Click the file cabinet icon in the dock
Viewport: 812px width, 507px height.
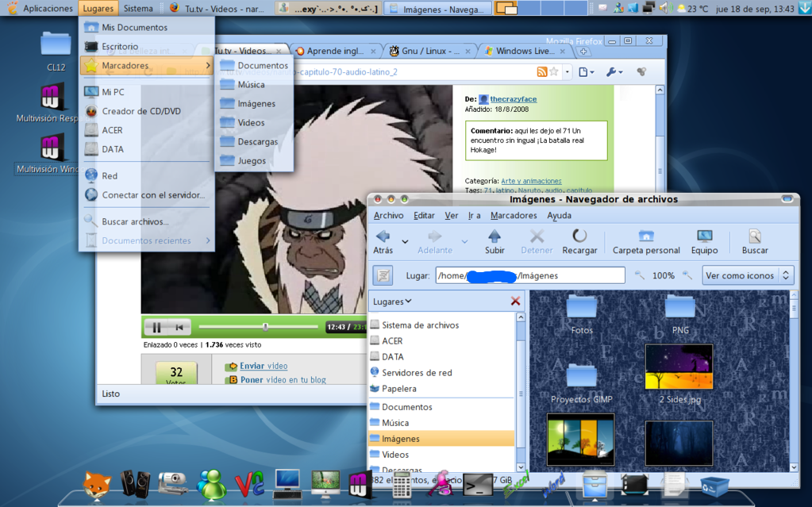click(x=594, y=484)
